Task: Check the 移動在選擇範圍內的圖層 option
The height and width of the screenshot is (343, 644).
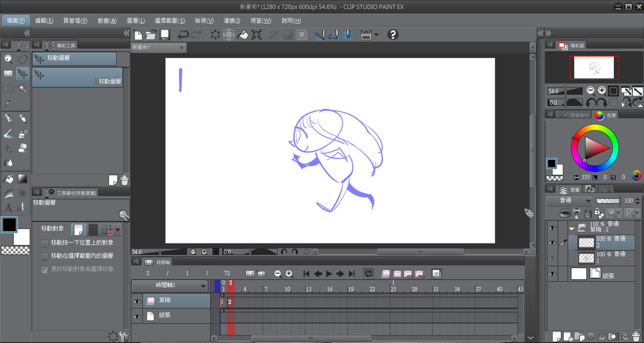Action: coord(44,256)
